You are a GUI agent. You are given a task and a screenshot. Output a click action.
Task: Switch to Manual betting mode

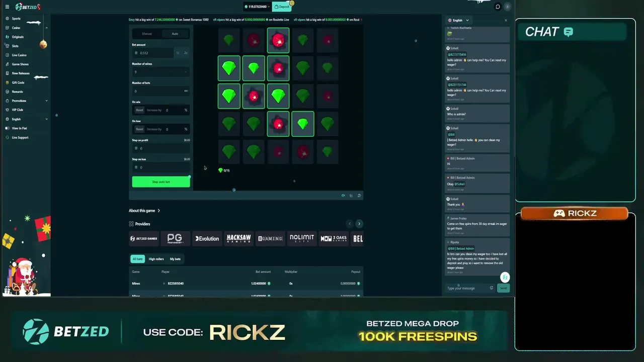pos(147,34)
